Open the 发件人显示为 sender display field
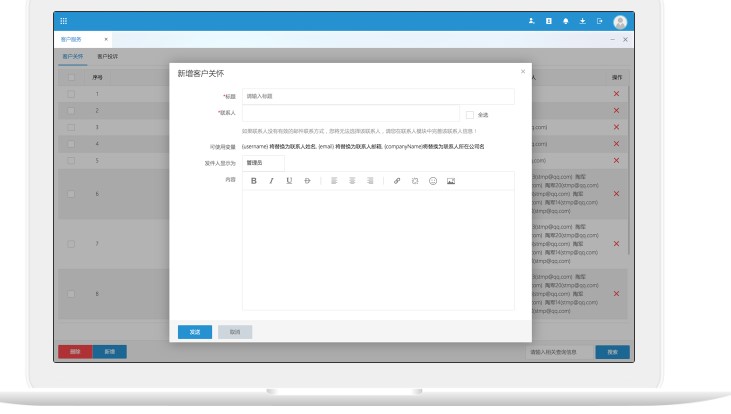731x414 pixels. [263, 162]
